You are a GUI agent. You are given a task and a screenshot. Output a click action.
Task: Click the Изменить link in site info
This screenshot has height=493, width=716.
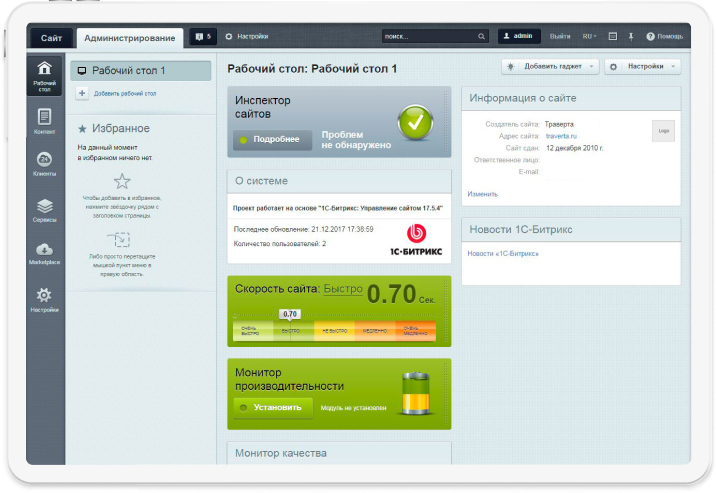click(x=482, y=193)
